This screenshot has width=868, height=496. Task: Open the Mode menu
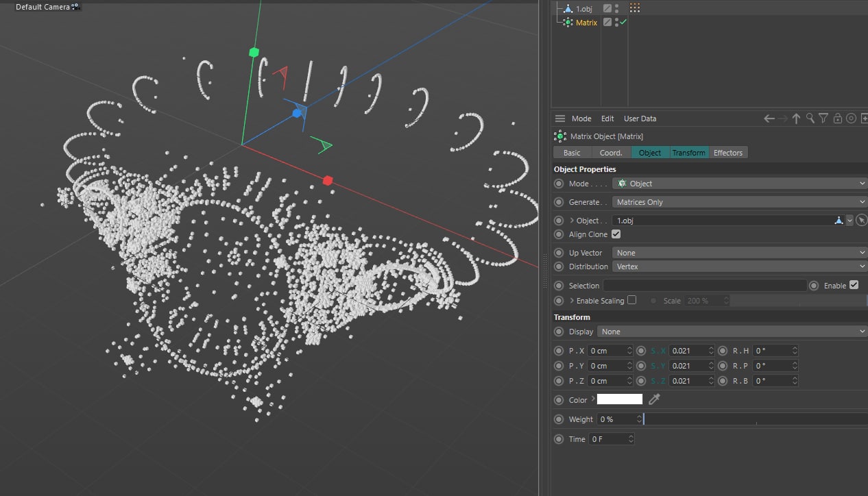tap(581, 119)
